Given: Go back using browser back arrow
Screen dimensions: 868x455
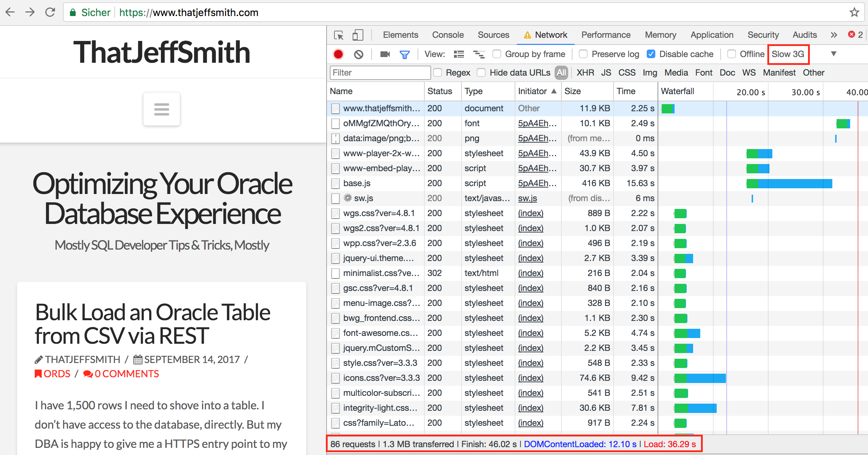Looking at the screenshot, I should click(x=10, y=12).
